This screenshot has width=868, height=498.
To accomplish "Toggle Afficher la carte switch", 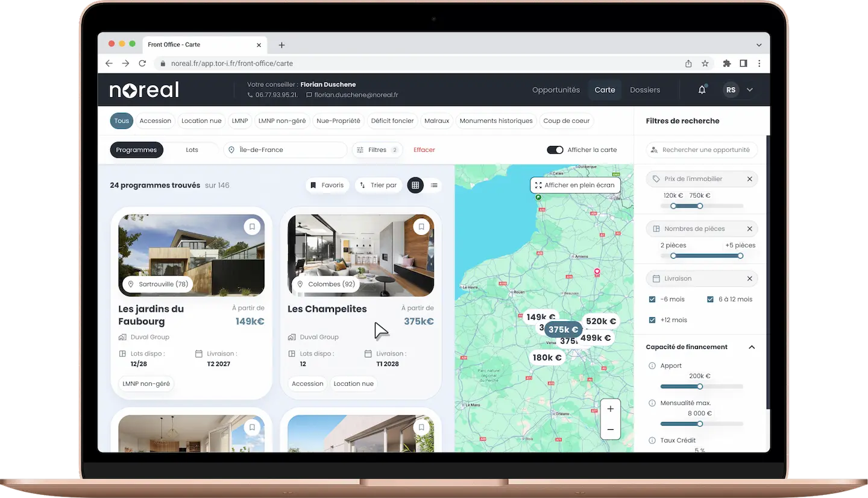I will pos(555,150).
